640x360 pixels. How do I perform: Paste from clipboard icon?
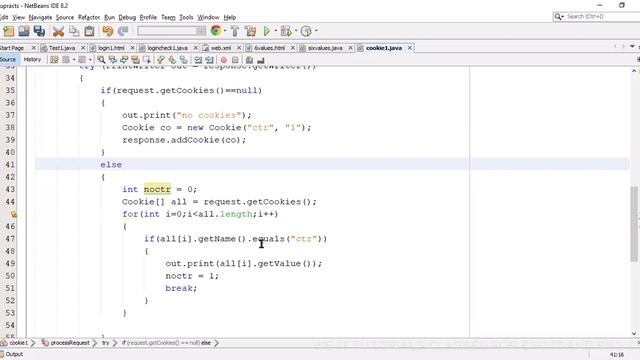coord(89,31)
